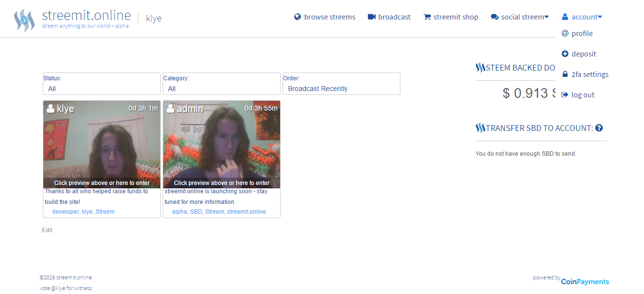Open the Category filter dropdown
644x294 pixels.
coord(222,84)
